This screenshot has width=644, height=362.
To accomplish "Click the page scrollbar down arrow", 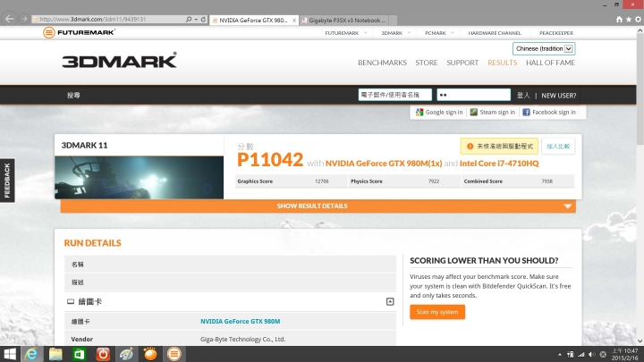I will point(640,341).
